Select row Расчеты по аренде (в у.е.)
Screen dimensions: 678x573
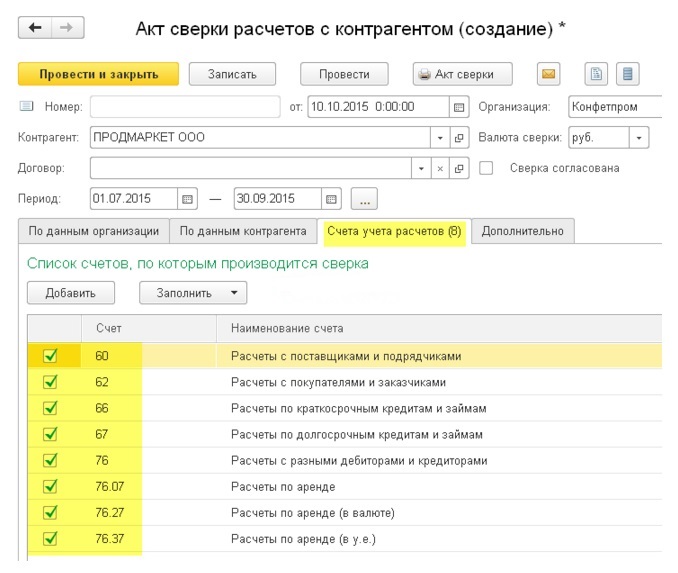345,538
